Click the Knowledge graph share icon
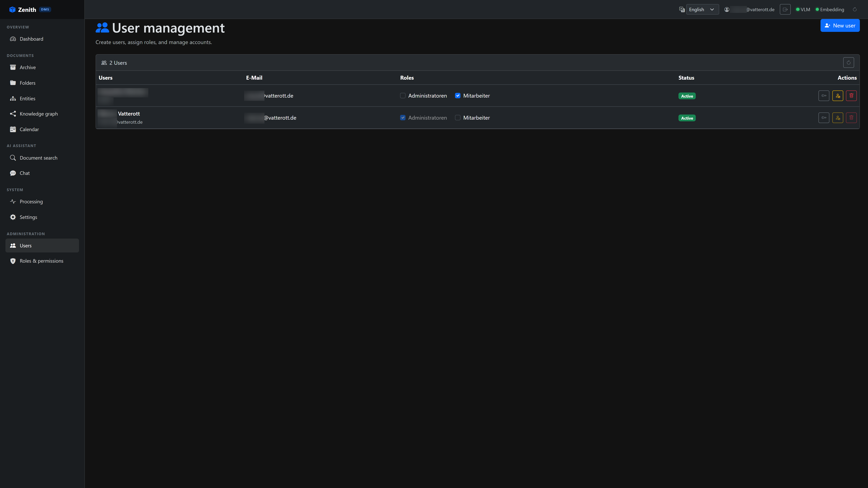Viewport: 868px width, 488px height. pos(13,114)
